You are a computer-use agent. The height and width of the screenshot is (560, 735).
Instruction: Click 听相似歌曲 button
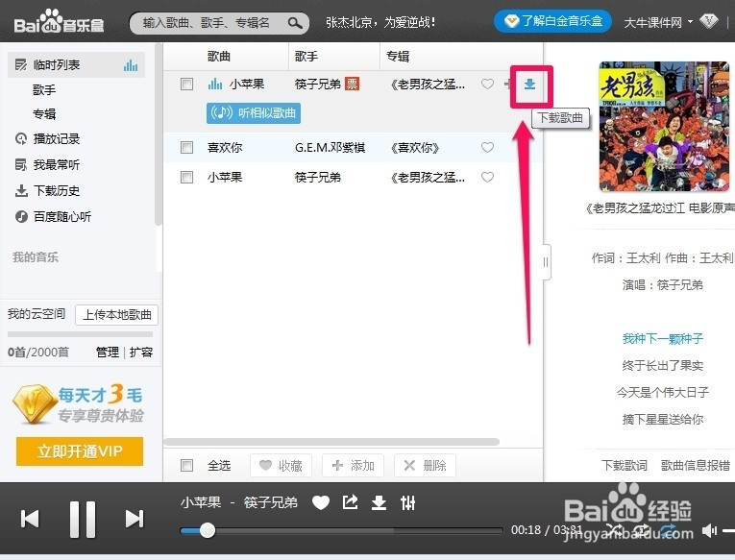(254, 113)
